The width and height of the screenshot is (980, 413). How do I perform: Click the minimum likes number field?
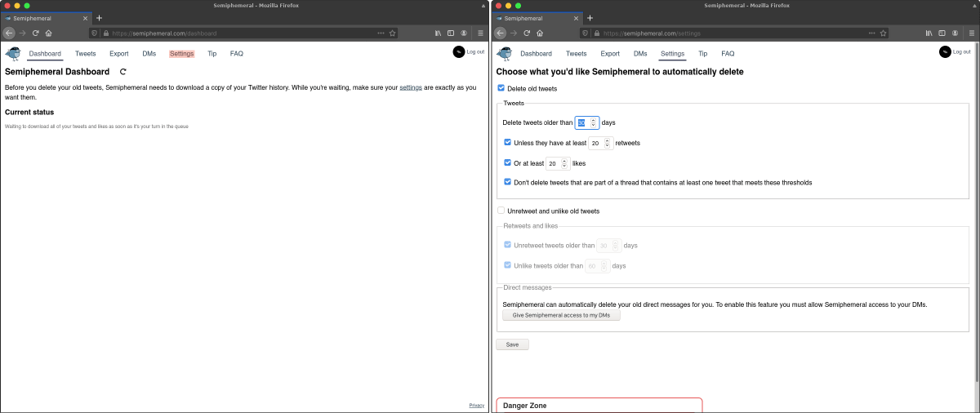pyautogui.click(x=557, y=163)
